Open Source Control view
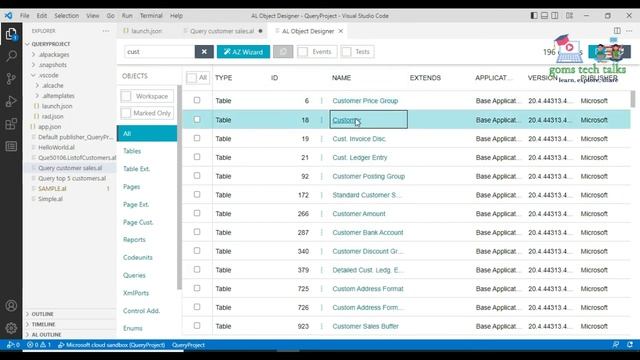 11,78
